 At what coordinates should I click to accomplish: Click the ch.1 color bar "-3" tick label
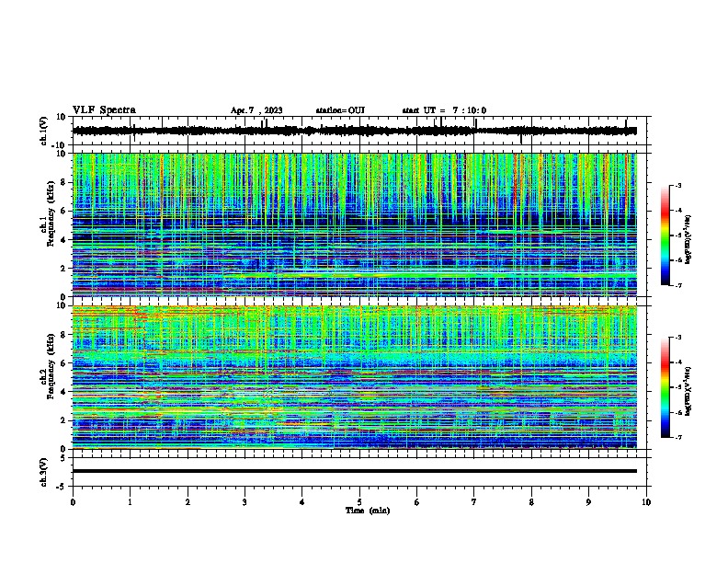click(677, 185)
